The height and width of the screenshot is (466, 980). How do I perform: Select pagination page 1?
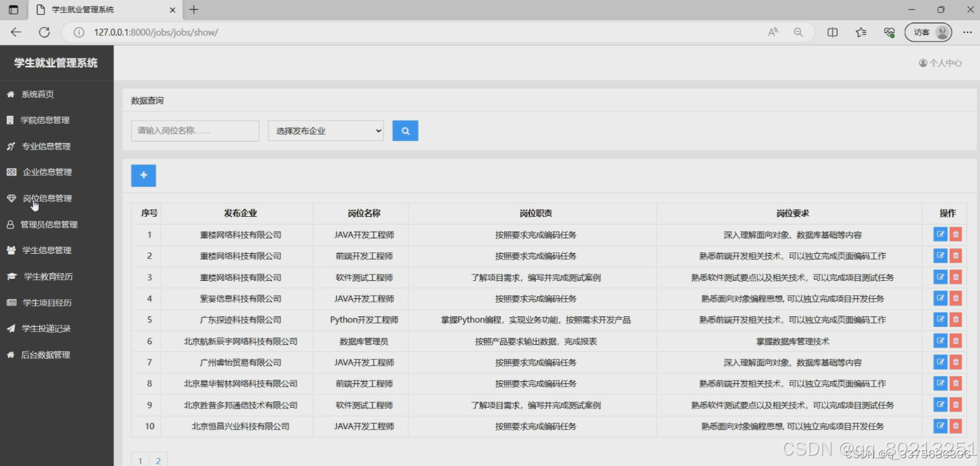[141, 460]
